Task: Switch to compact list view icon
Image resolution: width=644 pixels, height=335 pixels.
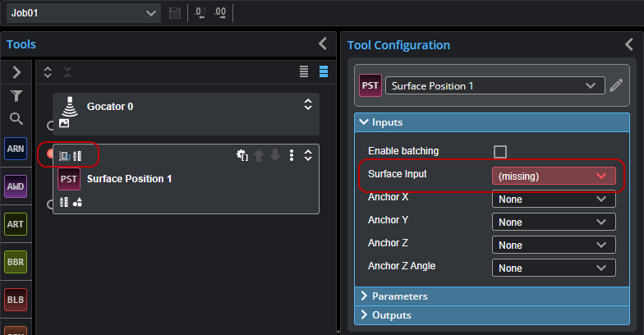Action: 304,72
